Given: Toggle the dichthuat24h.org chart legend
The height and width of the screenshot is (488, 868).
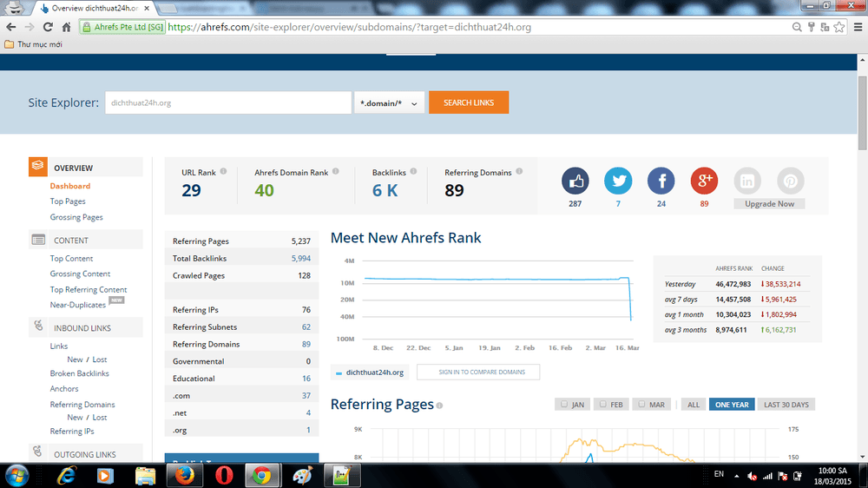Looking at the screenshot, I should click(370, 373).
